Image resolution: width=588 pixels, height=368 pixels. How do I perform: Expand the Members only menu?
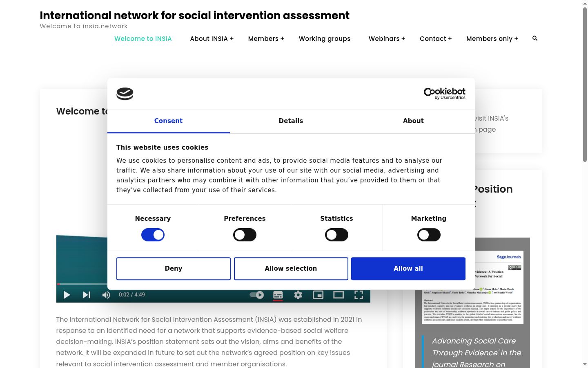point(492,38)
